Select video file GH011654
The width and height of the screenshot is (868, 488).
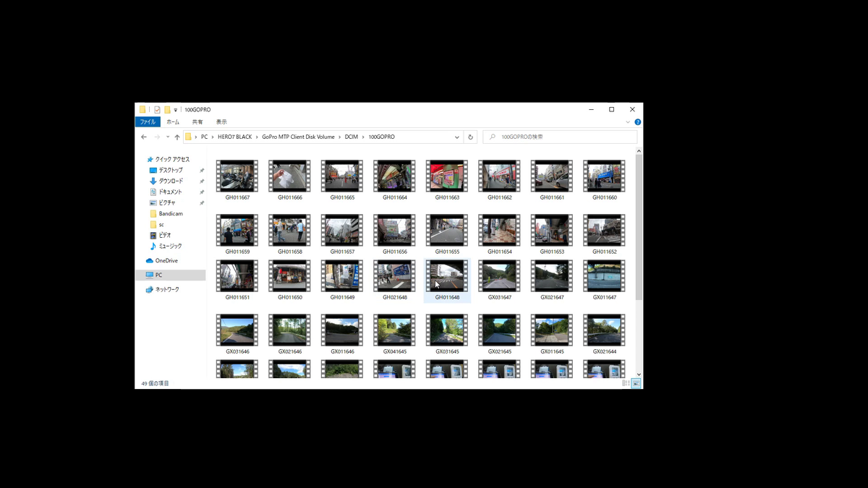tap(499, 235)
